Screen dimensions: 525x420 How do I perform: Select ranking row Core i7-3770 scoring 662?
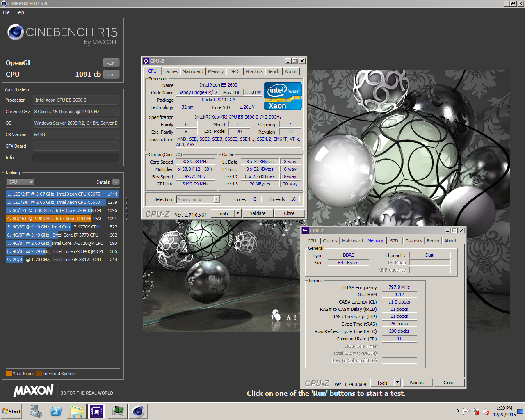pos(62,235)
